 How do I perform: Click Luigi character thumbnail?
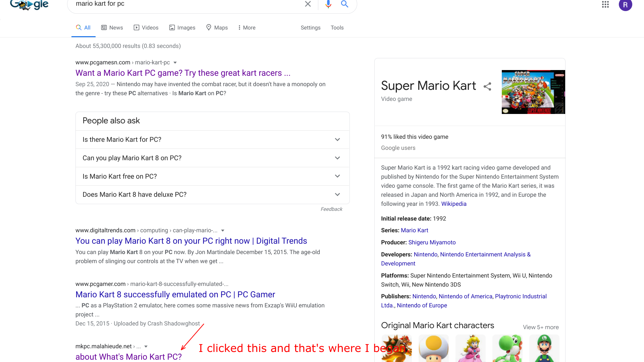544,348
